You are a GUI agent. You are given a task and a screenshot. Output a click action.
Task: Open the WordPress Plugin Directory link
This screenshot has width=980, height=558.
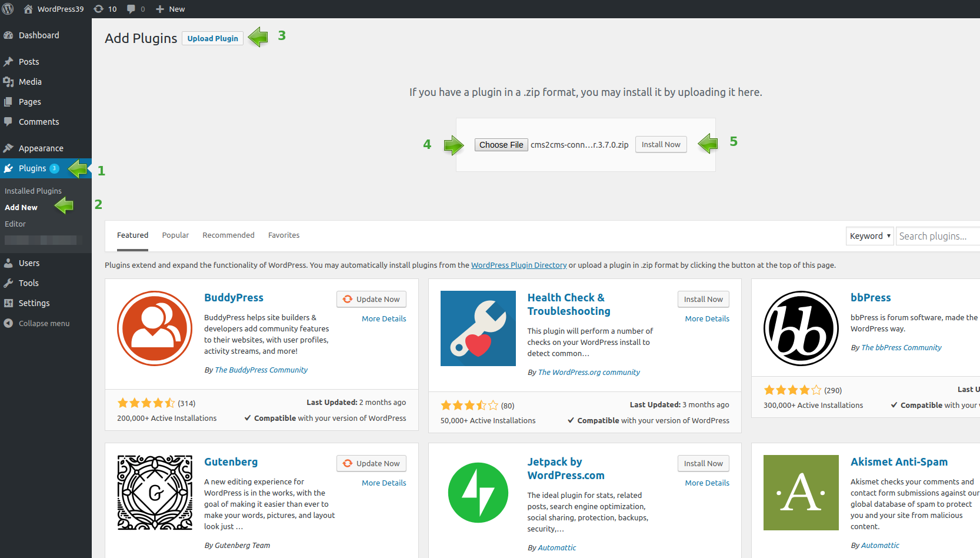click(519, 265)
